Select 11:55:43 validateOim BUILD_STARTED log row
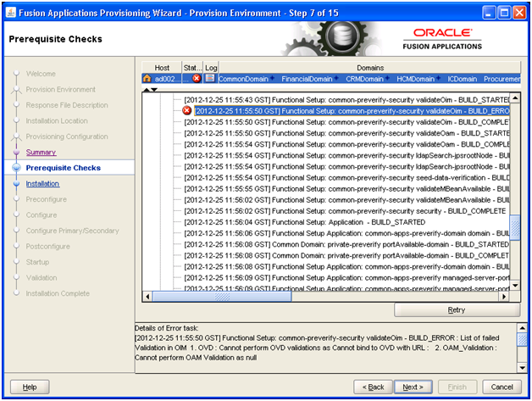This screenshot has height=401, width=532. coord(346,100)
